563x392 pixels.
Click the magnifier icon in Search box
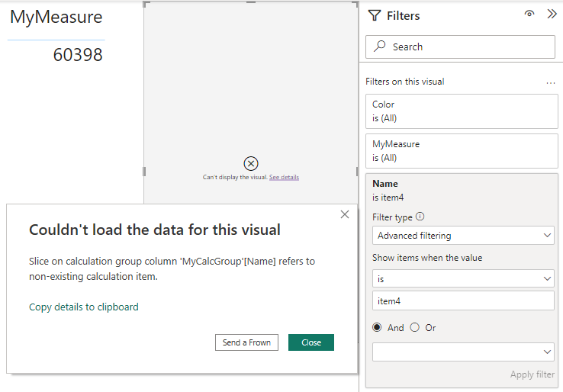pos(379,47)
